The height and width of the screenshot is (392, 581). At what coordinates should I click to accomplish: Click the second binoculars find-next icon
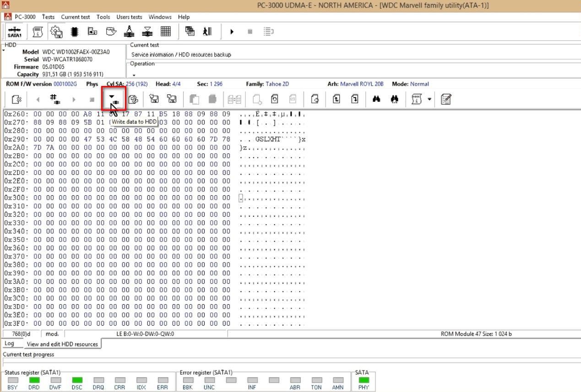click(395, 99)
